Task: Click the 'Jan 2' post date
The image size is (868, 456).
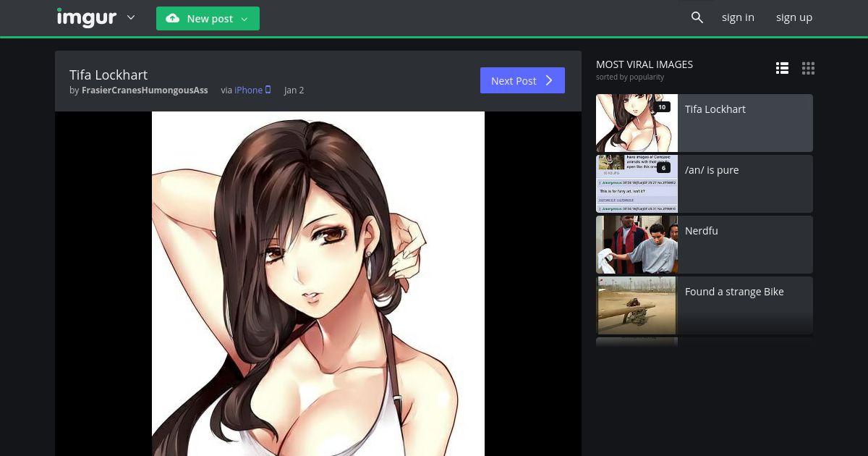Action: coord(294,90)
